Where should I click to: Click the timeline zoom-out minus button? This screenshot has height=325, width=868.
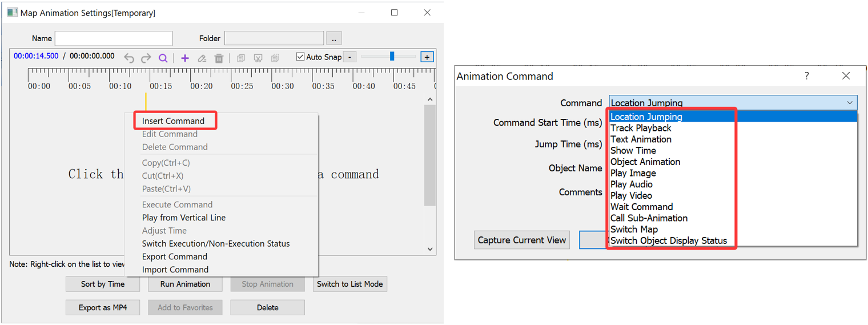(x=350, y=57)
